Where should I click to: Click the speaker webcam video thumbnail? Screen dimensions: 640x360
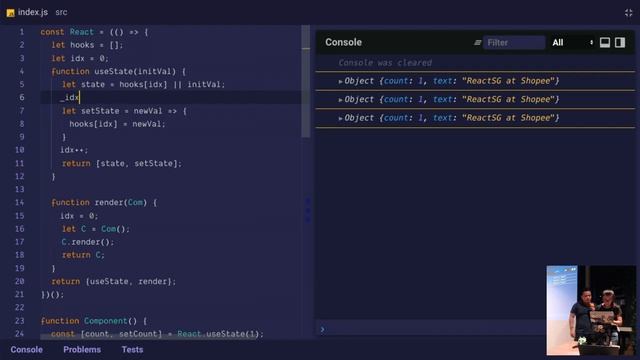(591, 310)
